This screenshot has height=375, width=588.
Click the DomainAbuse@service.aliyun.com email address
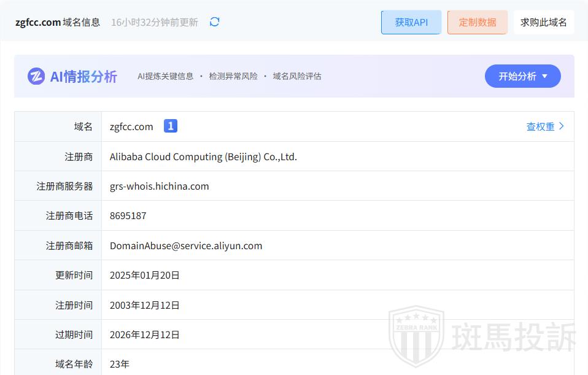(186, 245)
